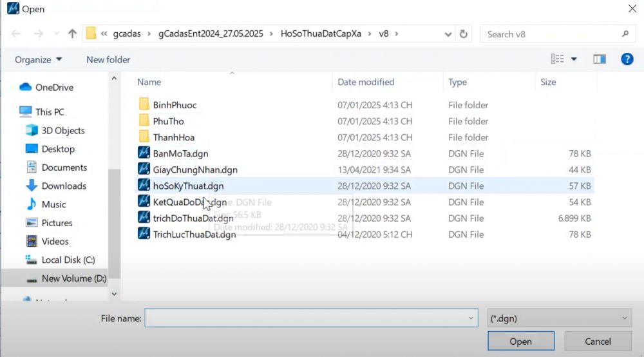Click the refresh button beside address bar
This screenshot has height=357, width=644.
click(x=463, y=34)
